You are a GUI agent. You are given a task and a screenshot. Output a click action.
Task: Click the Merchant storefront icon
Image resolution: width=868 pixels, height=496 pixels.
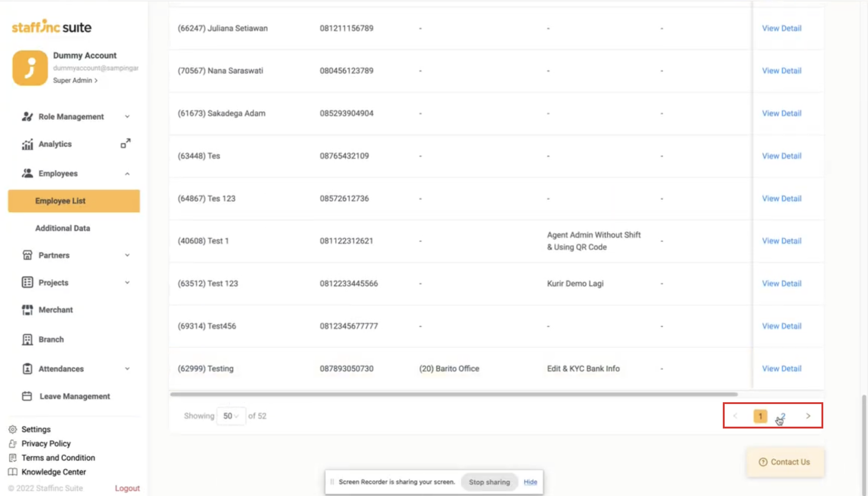coord(27,310)
